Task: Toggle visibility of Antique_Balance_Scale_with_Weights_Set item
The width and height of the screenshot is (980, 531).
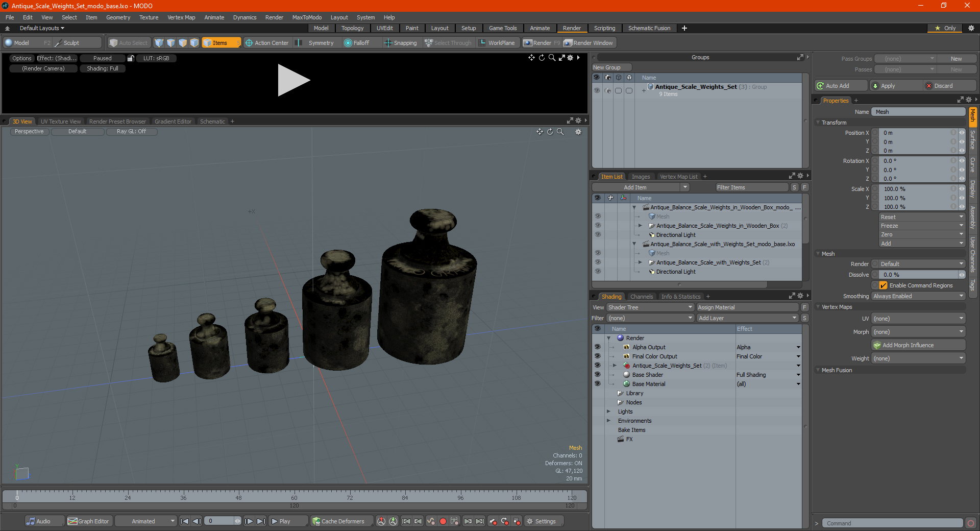Action: 598,262
